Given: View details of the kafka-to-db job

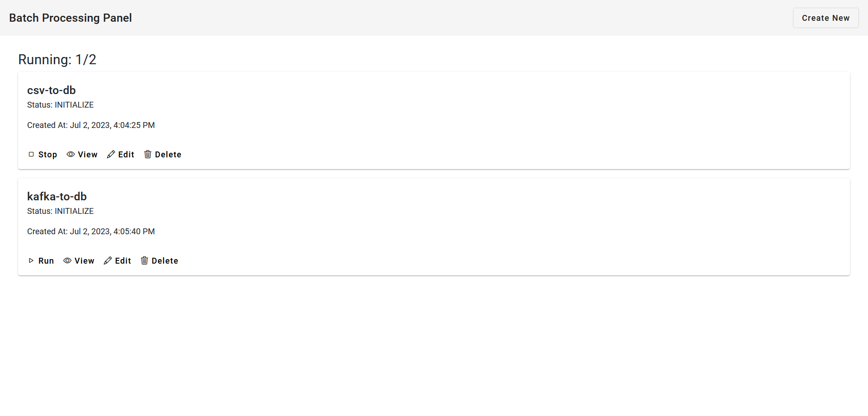Looking at the screenshot, I should [79, 260].
